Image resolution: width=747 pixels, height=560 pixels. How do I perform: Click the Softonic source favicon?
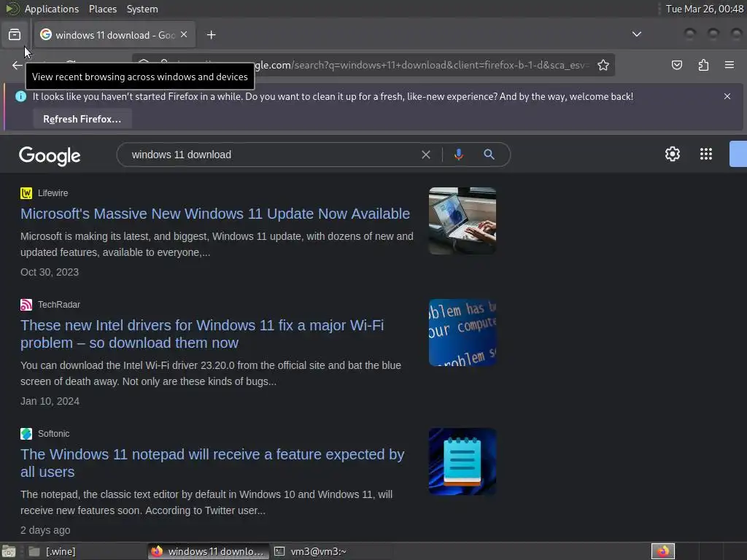26,433
